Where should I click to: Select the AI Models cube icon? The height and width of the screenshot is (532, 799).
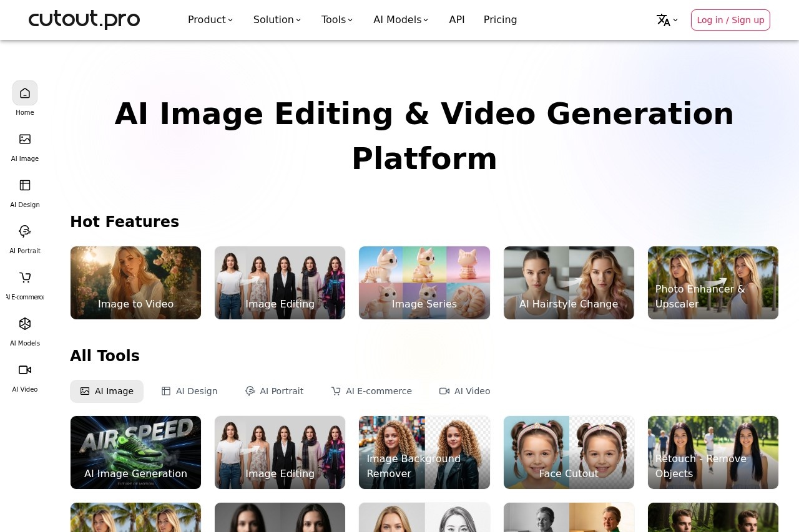[x=25, y=324]
